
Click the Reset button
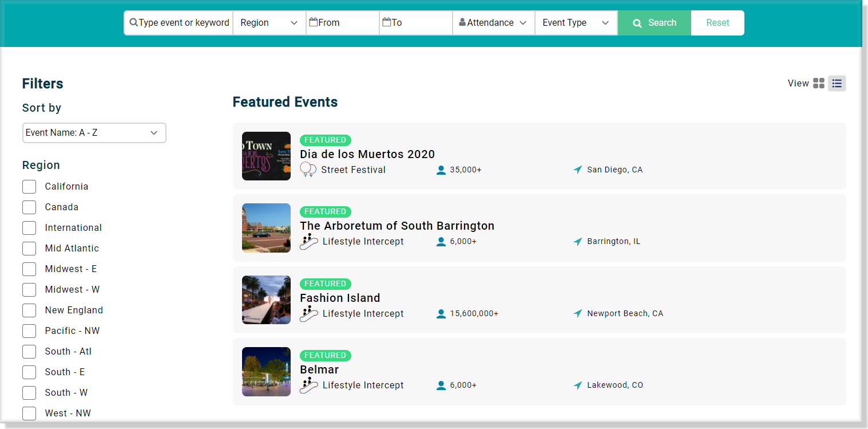tap(718, 23)
